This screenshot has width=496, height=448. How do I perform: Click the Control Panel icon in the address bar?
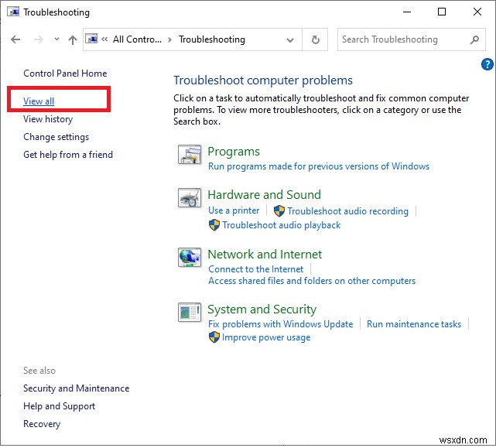tap(92, 39)
